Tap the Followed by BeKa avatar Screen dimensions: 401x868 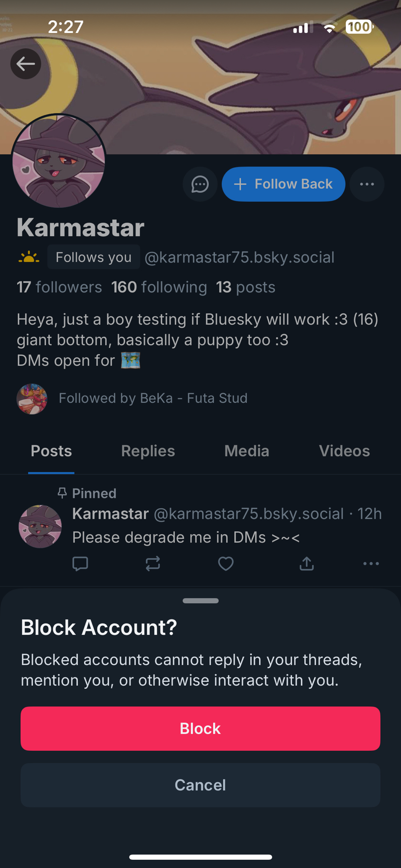(x=32, y=398)
